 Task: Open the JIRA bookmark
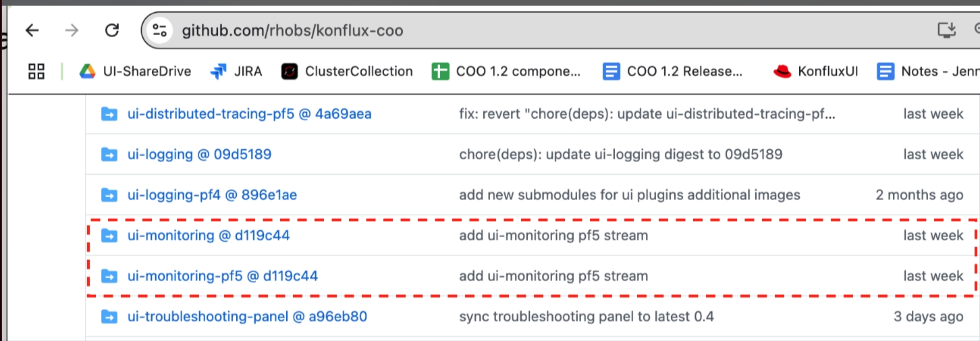(236, 71)
